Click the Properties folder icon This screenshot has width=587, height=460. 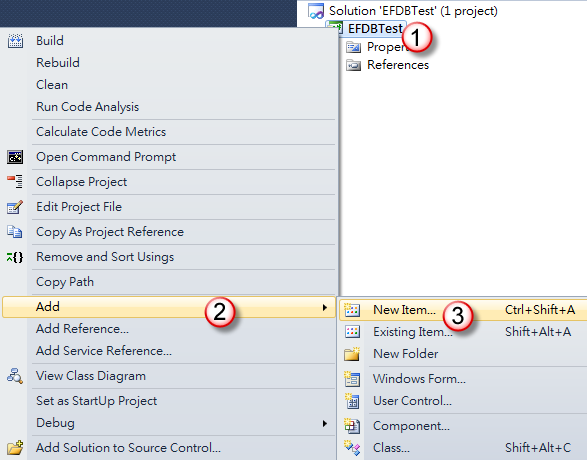click(x=353, y=47)
